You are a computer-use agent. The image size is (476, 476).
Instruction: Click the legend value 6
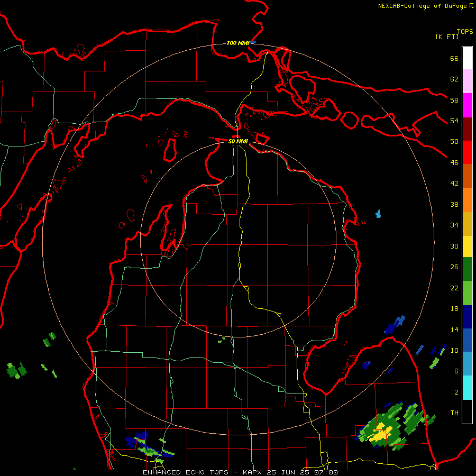coord(456,371)
